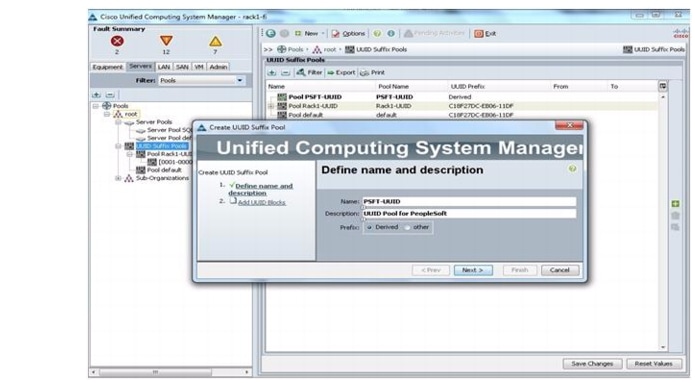695x383 pixels.
Task: Click the Next button
Action: pos(473,270)
